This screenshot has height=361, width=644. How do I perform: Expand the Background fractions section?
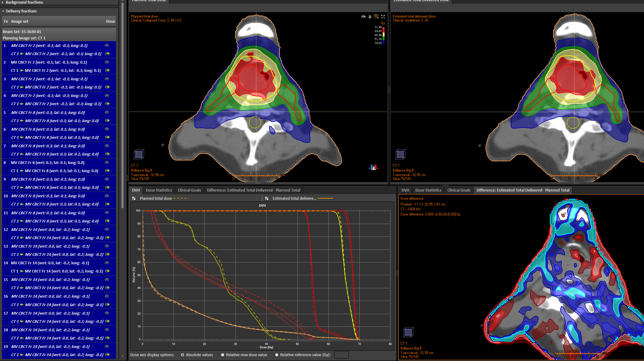point(3,2)
